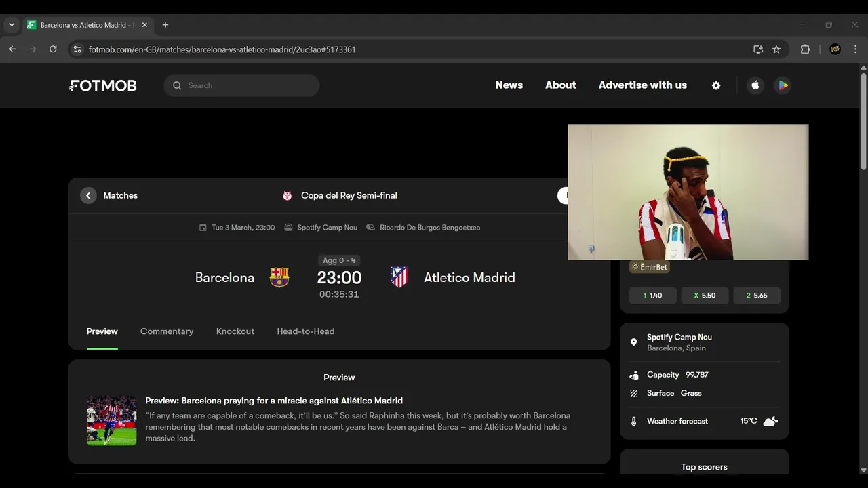Close the Barcelona vs Atletico Madrid tab
Viewport: 868px width, 488px height.
click(144, 25)
